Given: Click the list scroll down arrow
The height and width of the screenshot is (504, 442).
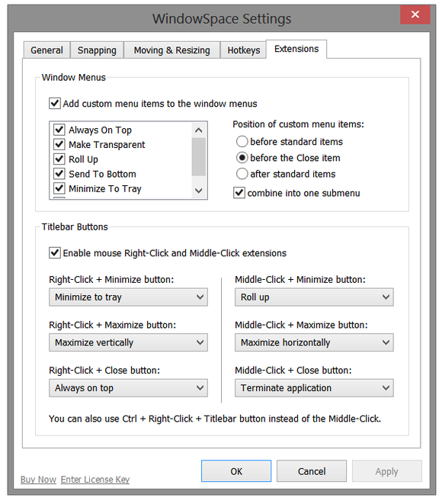Looking at the screenshot, I should pos(198,191).
